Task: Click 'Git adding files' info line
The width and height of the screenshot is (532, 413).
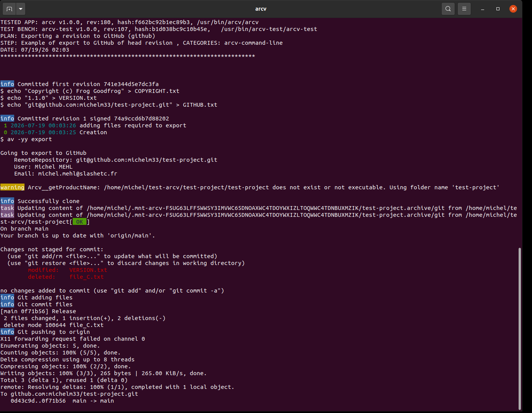Action: [x=36, y=298]
